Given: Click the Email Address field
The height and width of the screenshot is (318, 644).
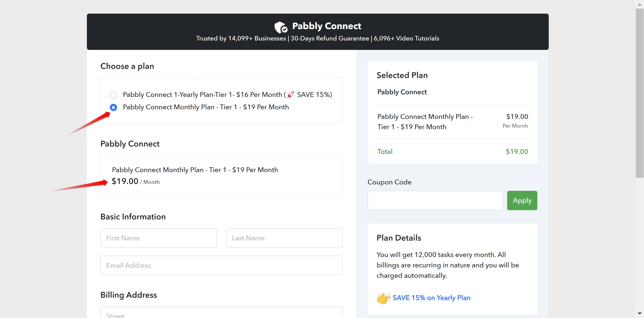Looking at the screenshot, I should tap(221, 265).
